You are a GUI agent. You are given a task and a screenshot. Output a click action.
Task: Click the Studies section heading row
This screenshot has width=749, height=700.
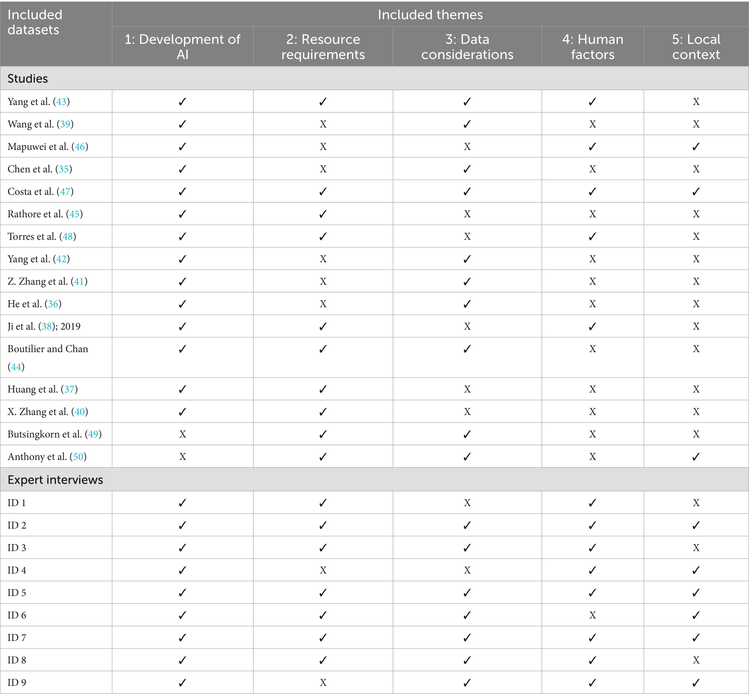coord(28,78)
